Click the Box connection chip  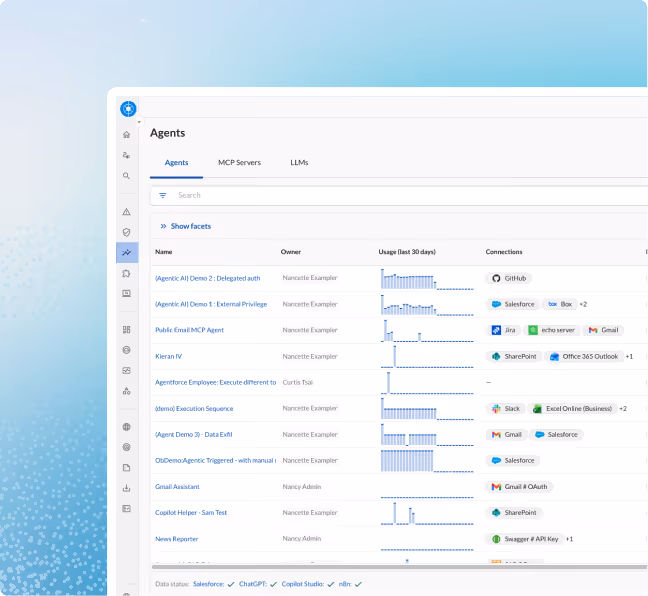click(x=560, y=304)
